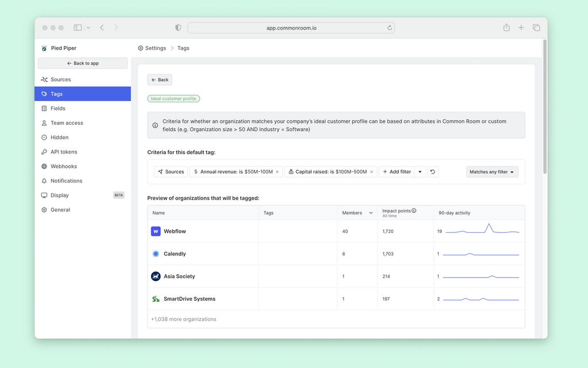
Task: Open the Matches any filter dropdown
Action: (x=492, y=171)
